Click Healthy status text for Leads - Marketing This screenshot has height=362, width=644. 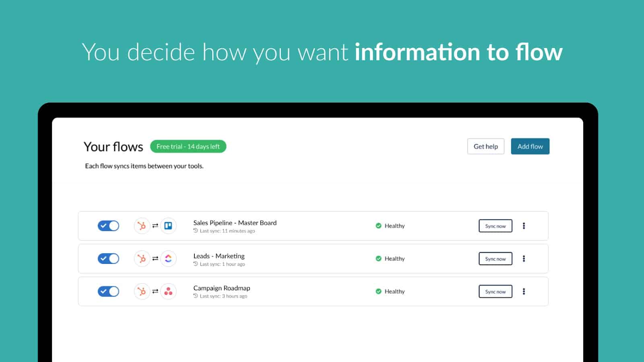394,259
